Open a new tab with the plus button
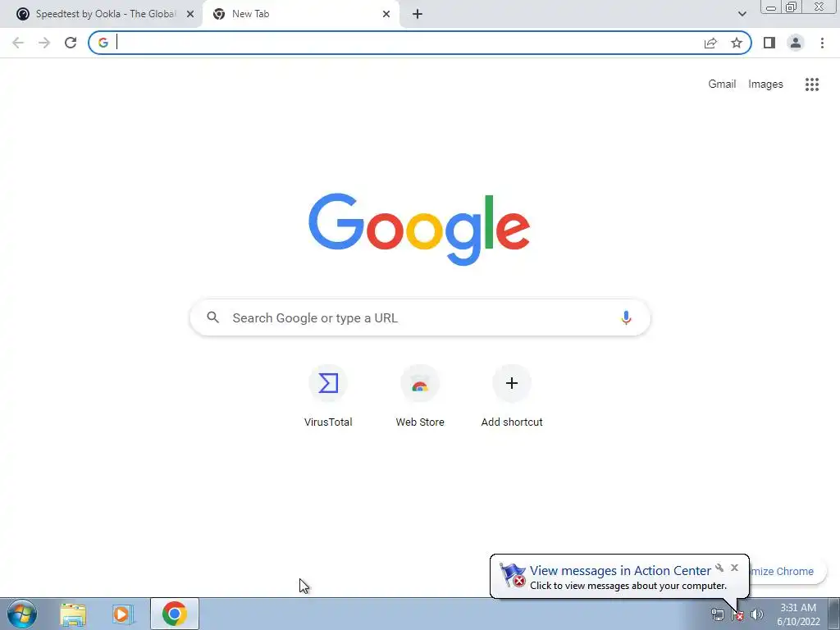This screenshot has height=630, width=840. point(418,14)
